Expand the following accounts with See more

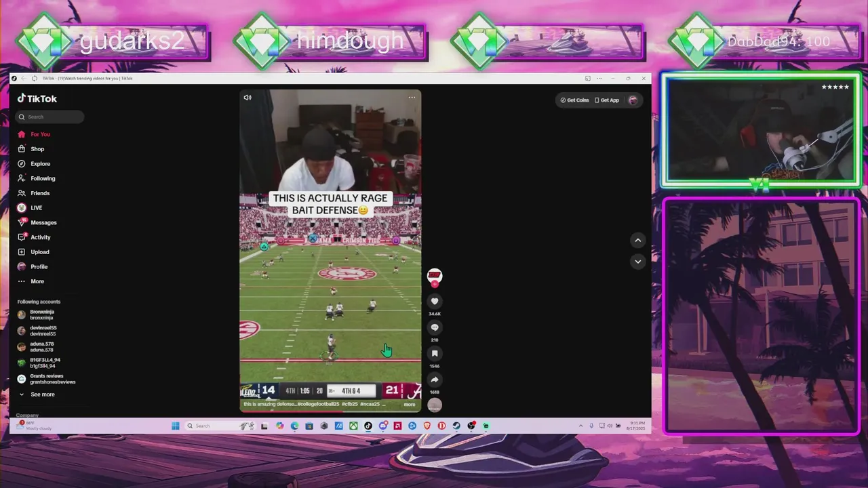(37, 394)
